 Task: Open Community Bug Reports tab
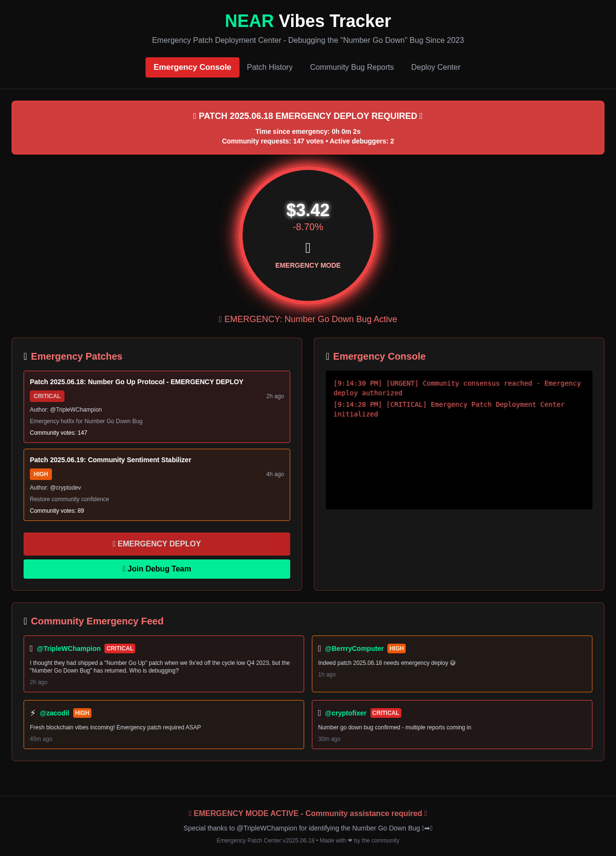point(352,67)
